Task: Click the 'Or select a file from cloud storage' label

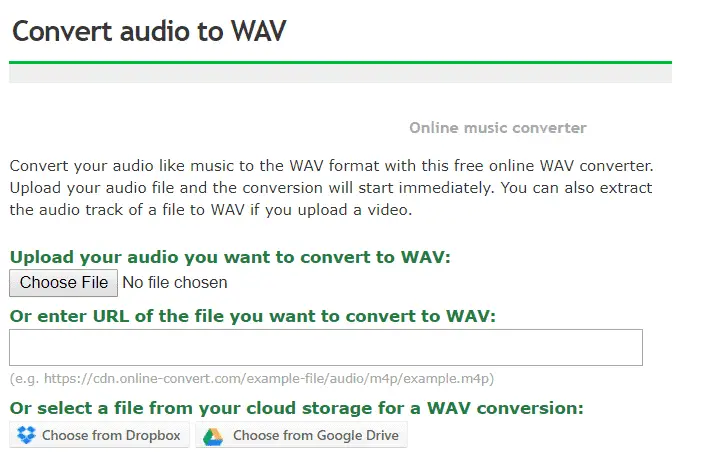Action: coord(297,408)
